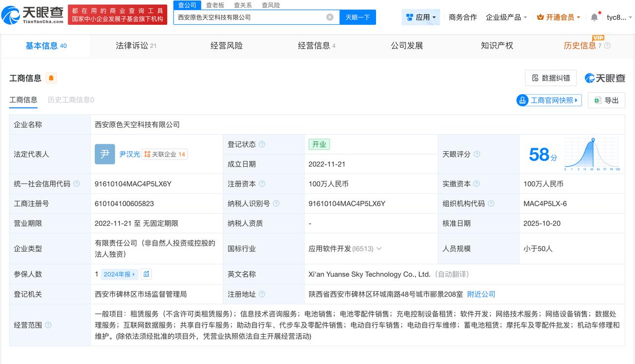Expand the 应用软件开发 industry chevron

click(379, 248)
